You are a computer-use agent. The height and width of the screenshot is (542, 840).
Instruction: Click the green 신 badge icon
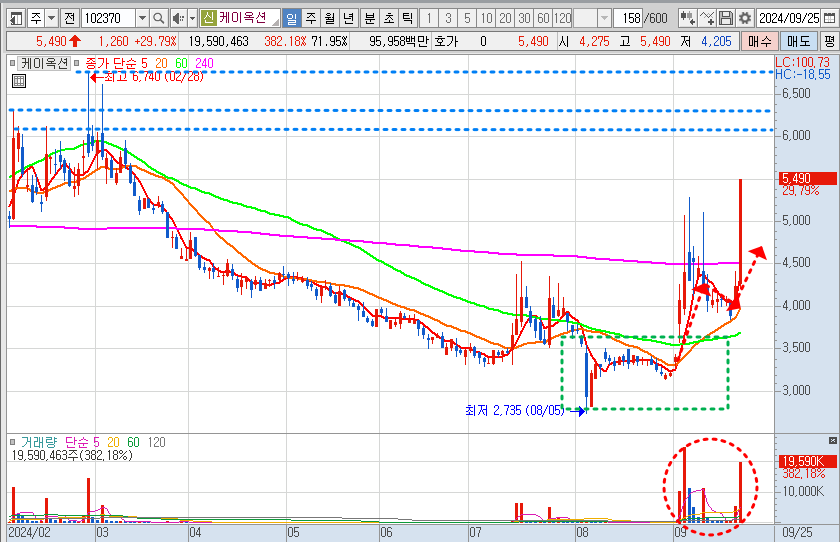click(x=208, y=18)
